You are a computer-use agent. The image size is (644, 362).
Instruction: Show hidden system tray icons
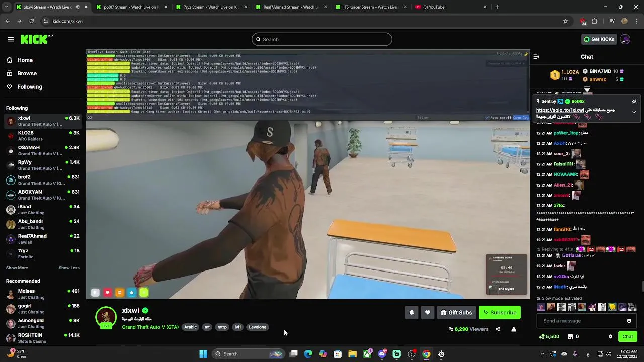(x=542, y=354)
